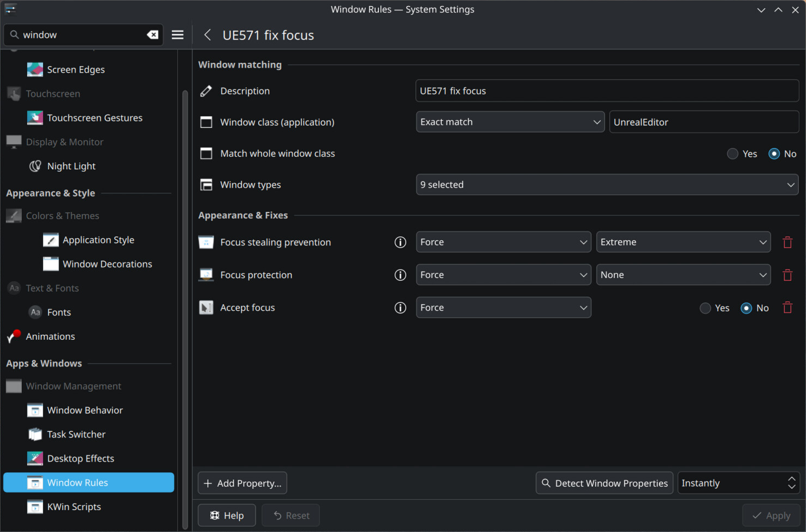Click the info icon next to Accept focus

point(400,308)
